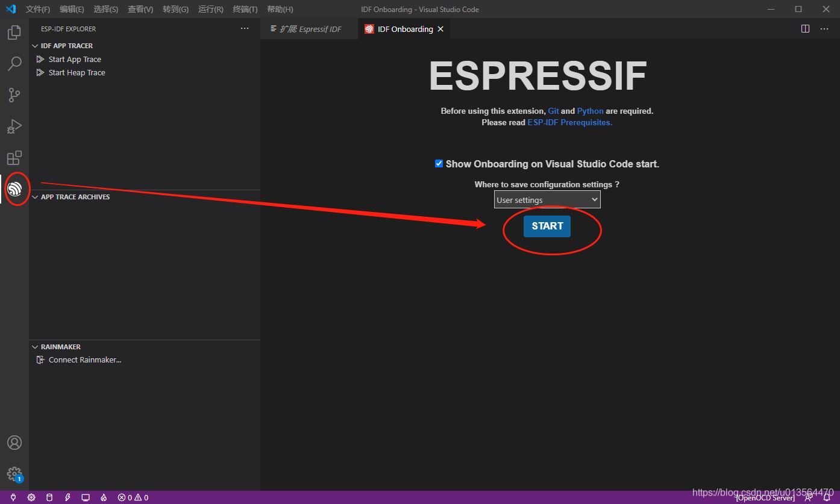This screenshot has height=504, width=840.
Task: Click Connect Rainmaker...
Action: pyautogui.click(x=85, y=359)
